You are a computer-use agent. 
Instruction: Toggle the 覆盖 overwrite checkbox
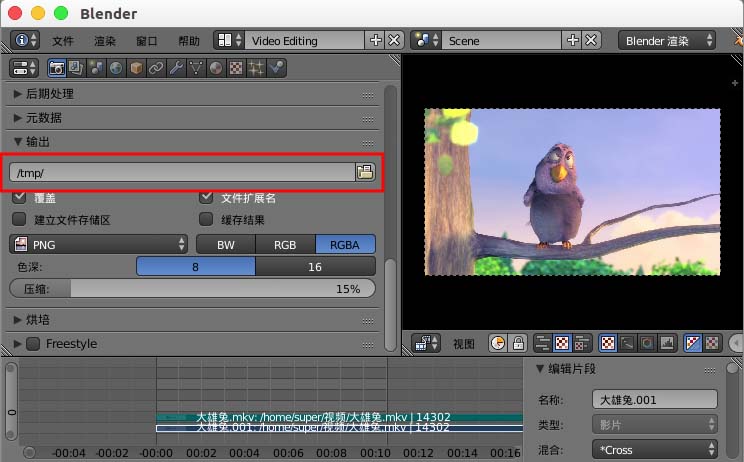[19, 196]
